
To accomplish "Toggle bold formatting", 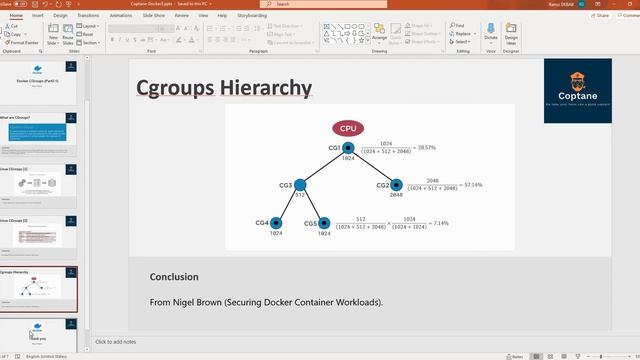I will (112, 40).
